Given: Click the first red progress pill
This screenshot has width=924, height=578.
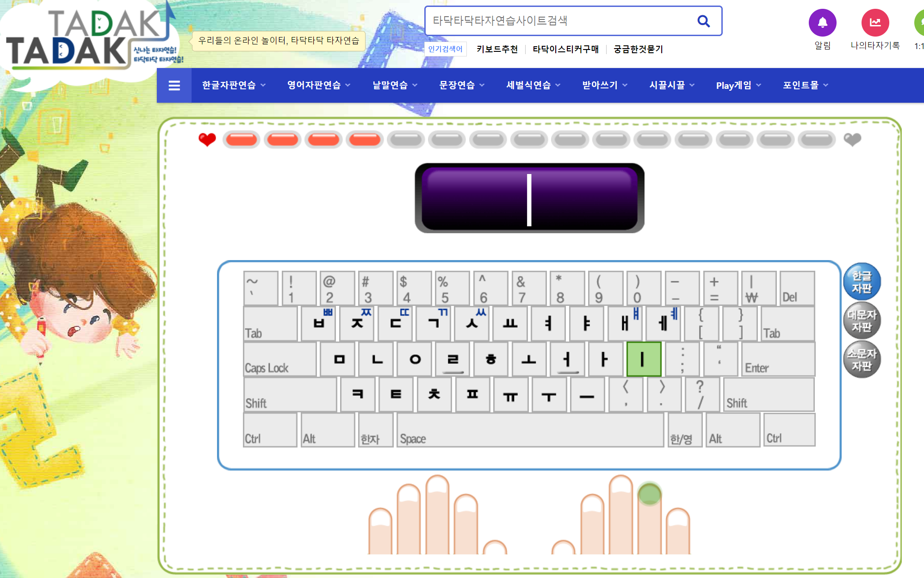Looking at the screenshot, I should tap(241, 139).
